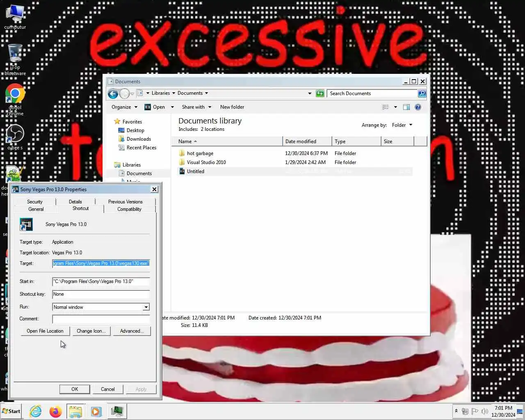Switch to the Compatibility tab

(x=129, y=209)
